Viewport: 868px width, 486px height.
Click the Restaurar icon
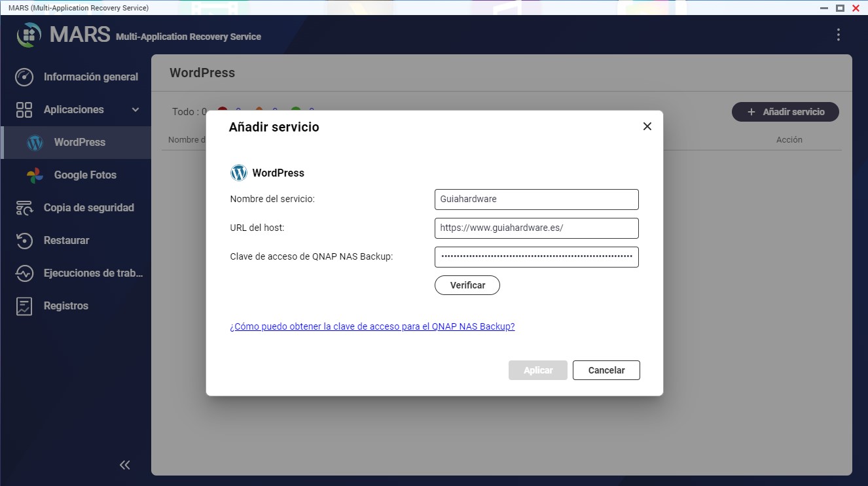tap(24, 240)
